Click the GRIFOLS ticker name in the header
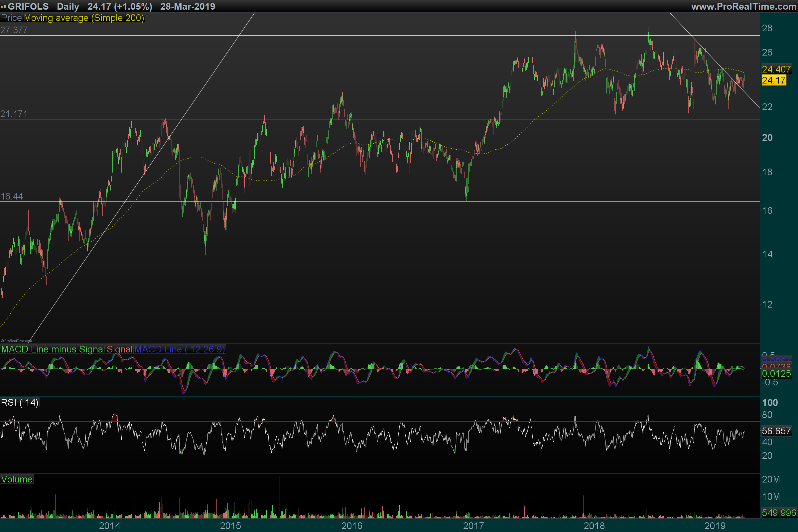Screen dimensions: 798x532 click(28, 6)
